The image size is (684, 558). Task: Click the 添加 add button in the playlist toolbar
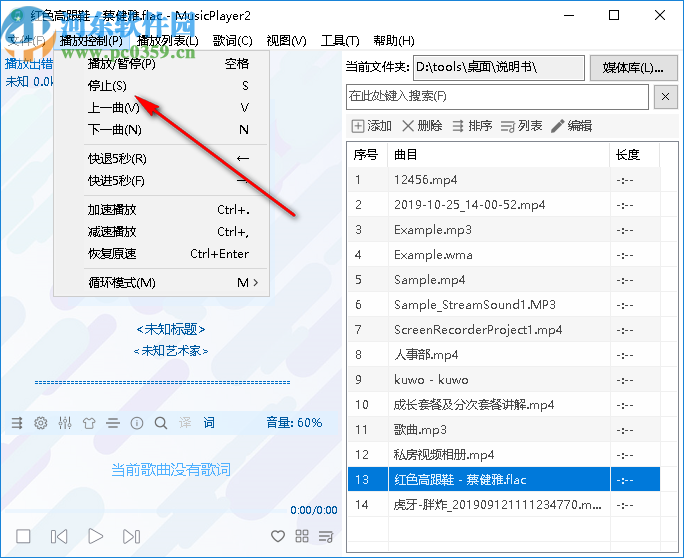click(x=372, y=126)
